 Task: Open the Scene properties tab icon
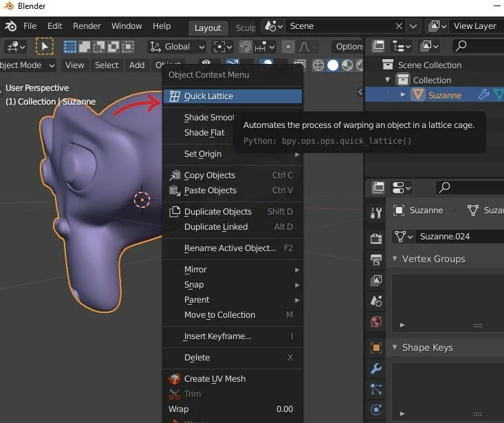click(376, 301)
